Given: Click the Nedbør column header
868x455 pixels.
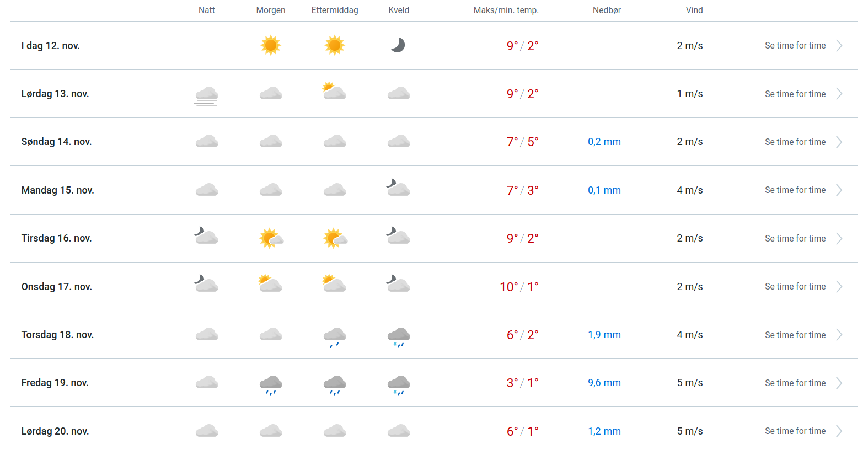Looking at the screenshot, I should click(x=607, y=10).
